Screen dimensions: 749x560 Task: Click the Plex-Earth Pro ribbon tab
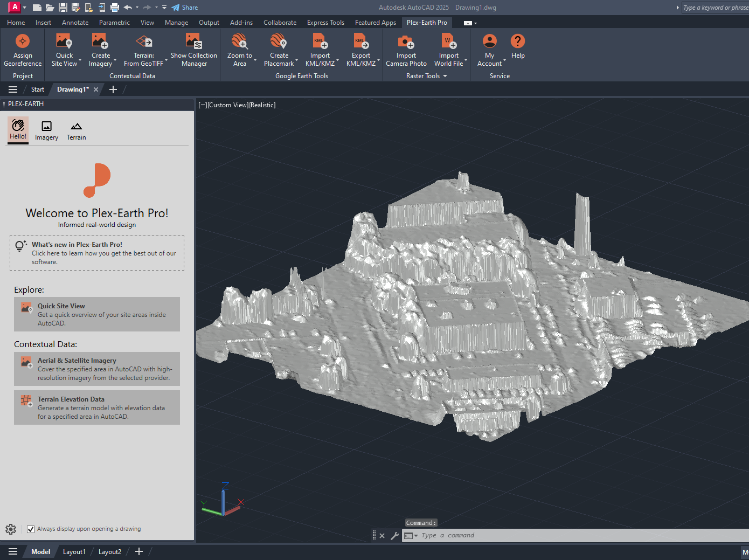(x=427, y=23)
